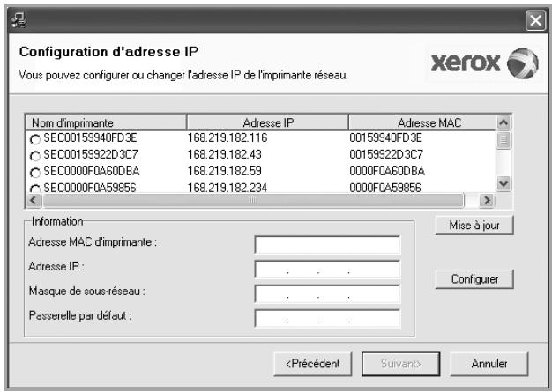
Task: Click MAC address 00159940FD3E cell
Action: pos(385,137)
